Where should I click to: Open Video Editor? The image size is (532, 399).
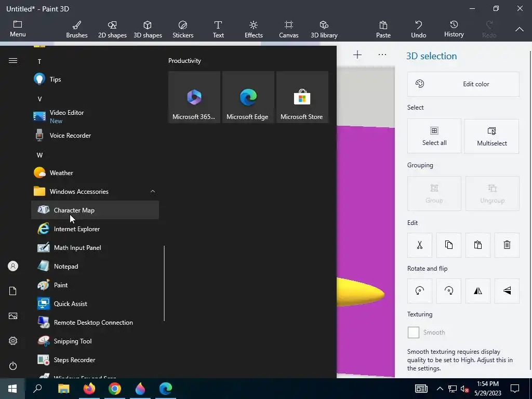(x=95, y=116)
